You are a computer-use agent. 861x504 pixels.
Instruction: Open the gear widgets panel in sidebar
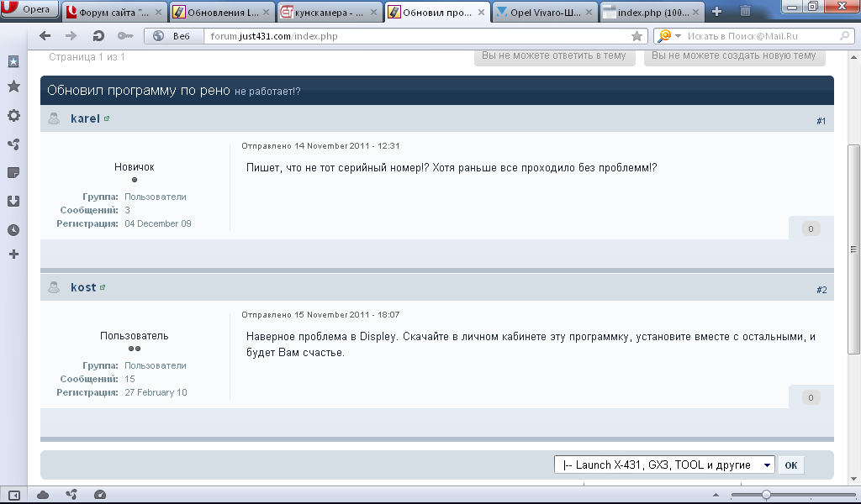coord(13,115)
